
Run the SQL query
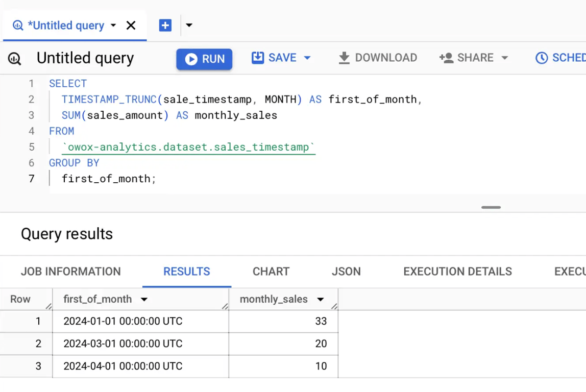pyautogui.click(x=204, y=59)
